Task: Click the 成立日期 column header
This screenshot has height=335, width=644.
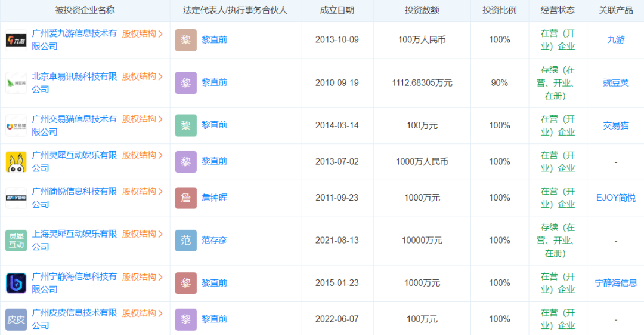Action: pos(337,10)
